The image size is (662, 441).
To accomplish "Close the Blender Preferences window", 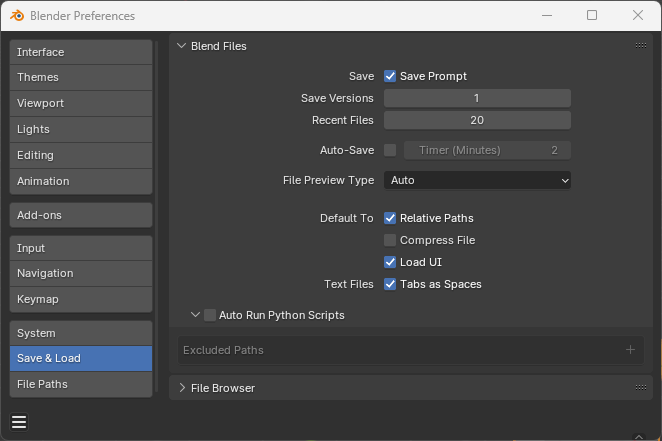I will 638,16.
